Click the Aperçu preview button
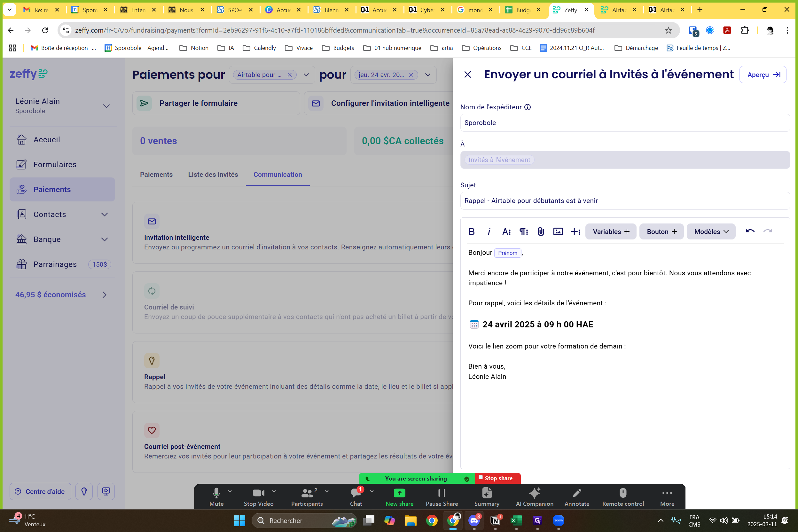This screenshot has width=798, height=532. point(763,74)
